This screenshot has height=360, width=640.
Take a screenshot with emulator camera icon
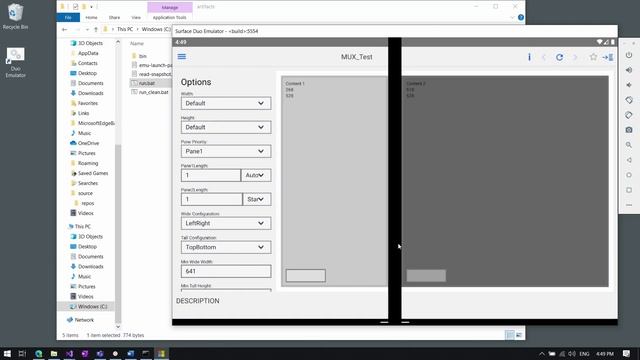click(629, 130)
